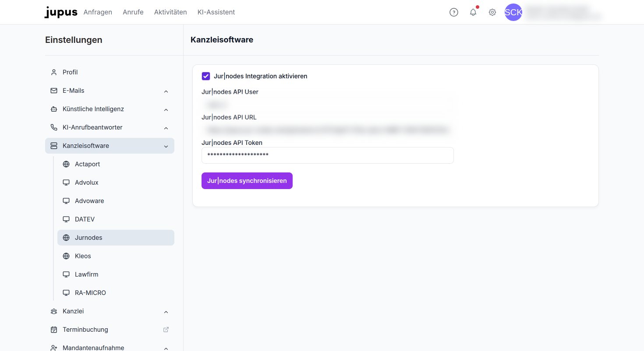Click the Jur|nodes API User label
Image resolution: width=644 pixels, height=351 pixels.
tap(230, 92)
